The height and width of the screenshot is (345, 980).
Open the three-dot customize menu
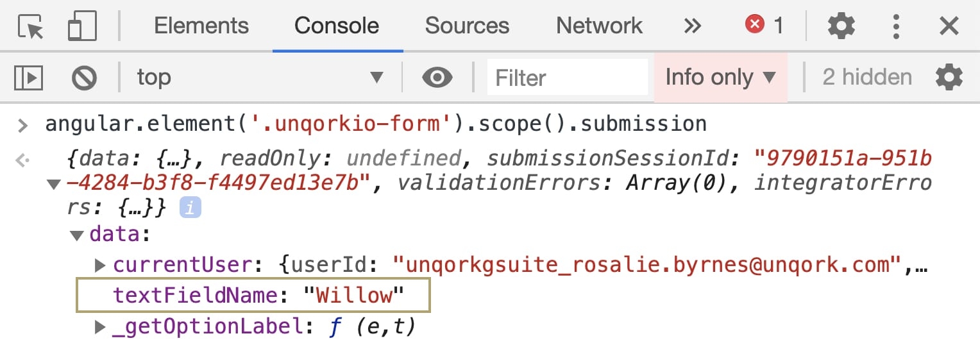(x=897, y=26)
